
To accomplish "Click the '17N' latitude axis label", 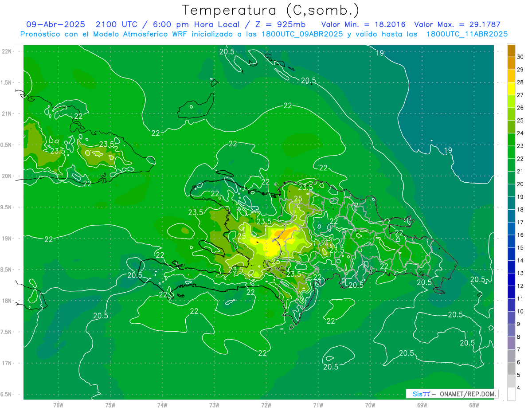I will tap(6, 363).
